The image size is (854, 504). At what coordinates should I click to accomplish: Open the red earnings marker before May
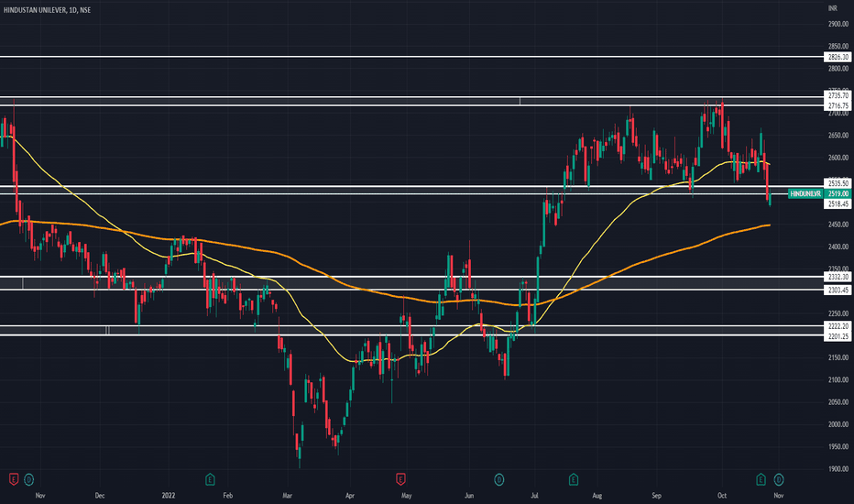tap(400, 479)
